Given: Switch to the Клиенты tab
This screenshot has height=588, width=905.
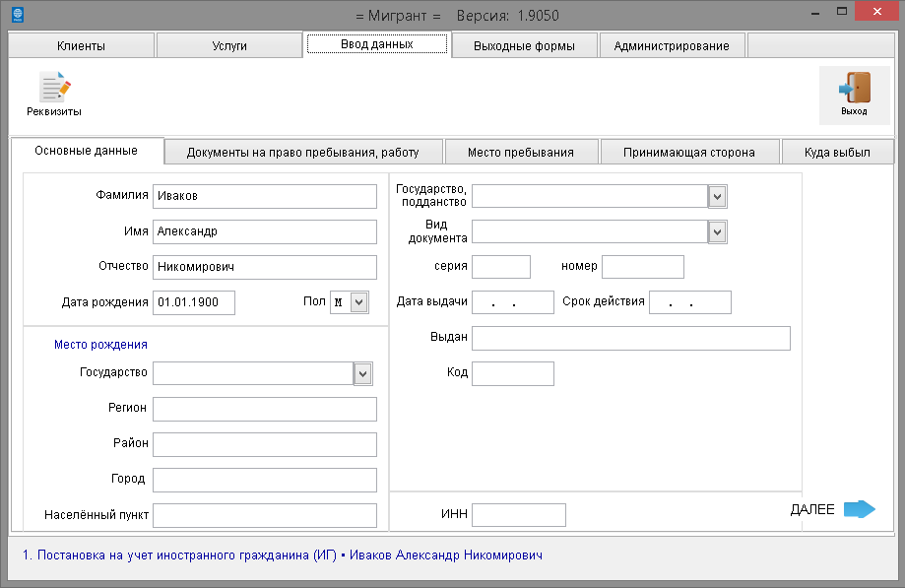Looking at the screenshot, I should [x=81, y=46].
